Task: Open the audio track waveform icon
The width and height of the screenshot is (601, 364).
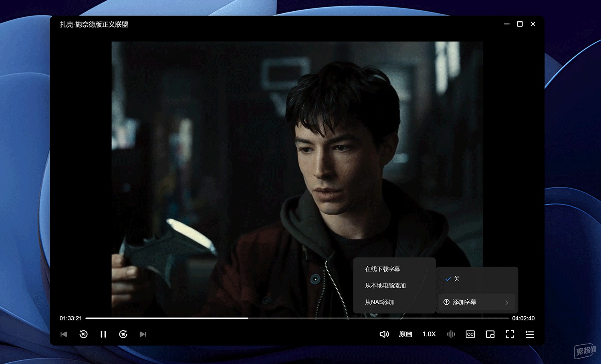Action: (451, 334)
